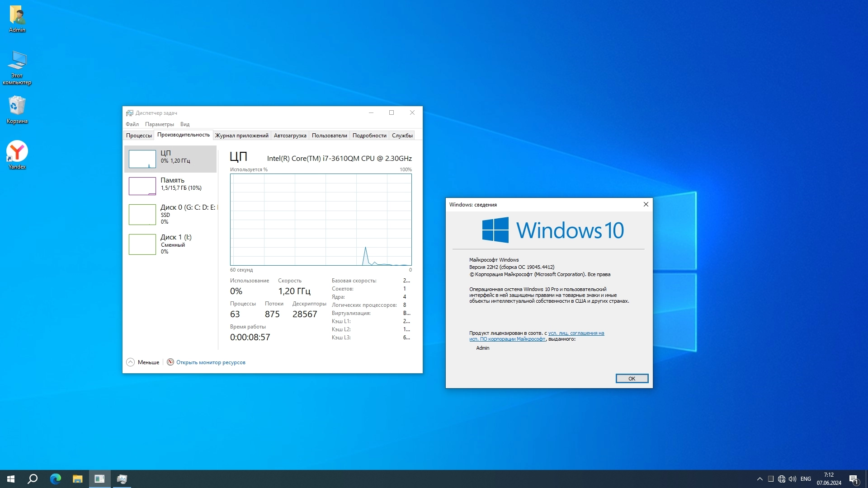868x488 pixels.
Task: Open File Explorer from the taskbar
Action: pos(77,479)
